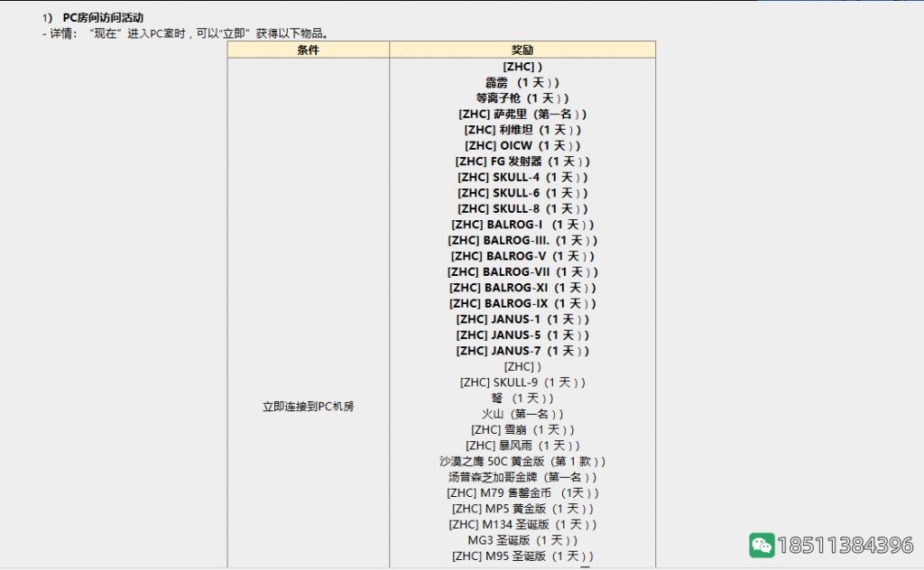Click the WeChat icon in bottom right
This screenshot has height=570, width=924.
tap(763, 544)
